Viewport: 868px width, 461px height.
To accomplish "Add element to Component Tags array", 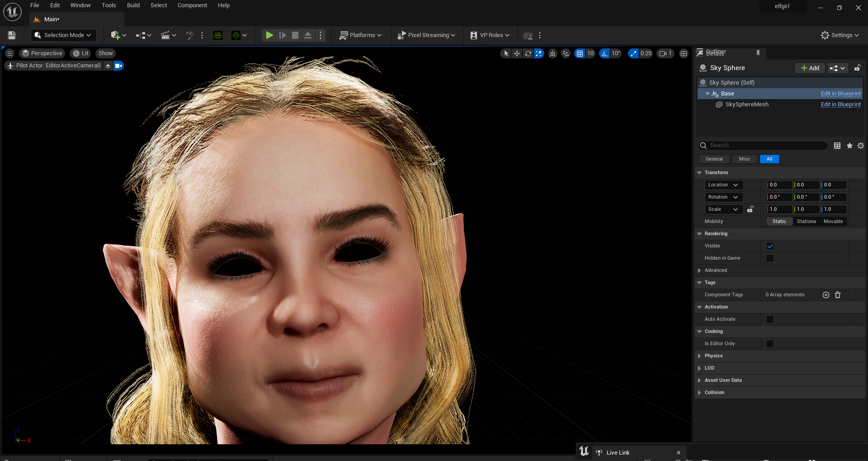I will (826, 295).
